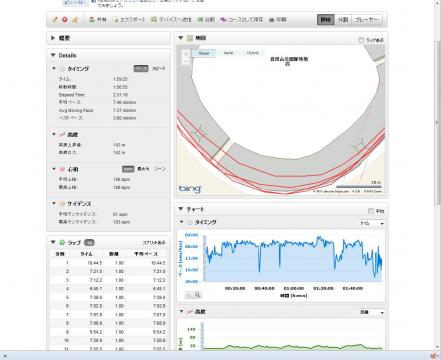The width and height of the screenshot is (441, 360).
Task: Click the bing logo on the map
Action: 190,189
